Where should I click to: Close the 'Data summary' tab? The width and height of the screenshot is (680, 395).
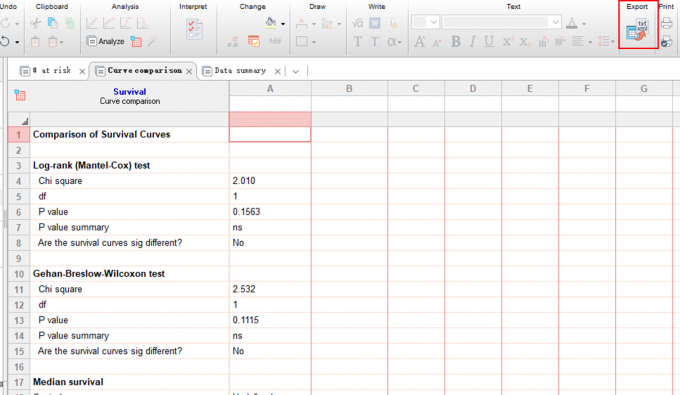(x=278, y=72)
